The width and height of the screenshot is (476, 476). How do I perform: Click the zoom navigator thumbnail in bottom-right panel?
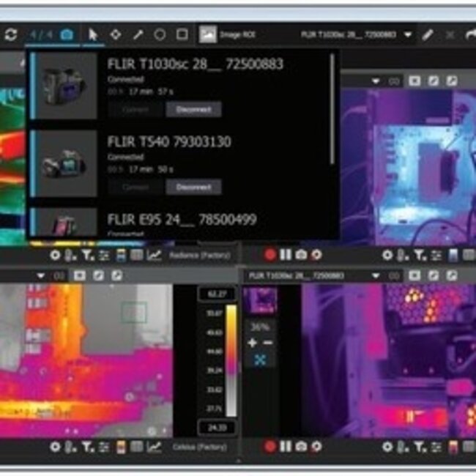pos(261,300)
